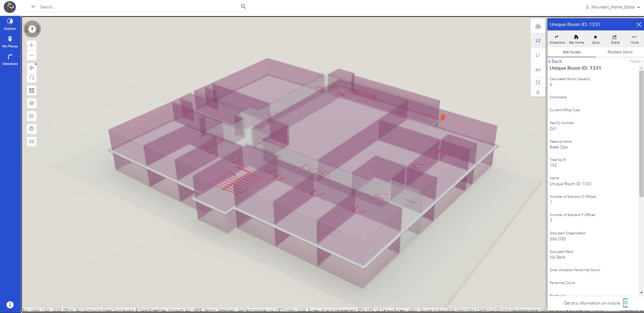Select the pan navigation tool

point(31,68)
